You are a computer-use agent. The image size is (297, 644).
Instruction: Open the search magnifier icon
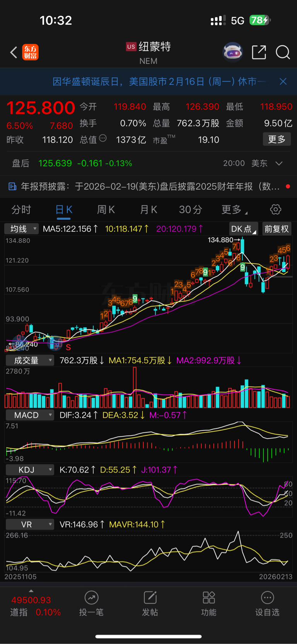point(283,52)
